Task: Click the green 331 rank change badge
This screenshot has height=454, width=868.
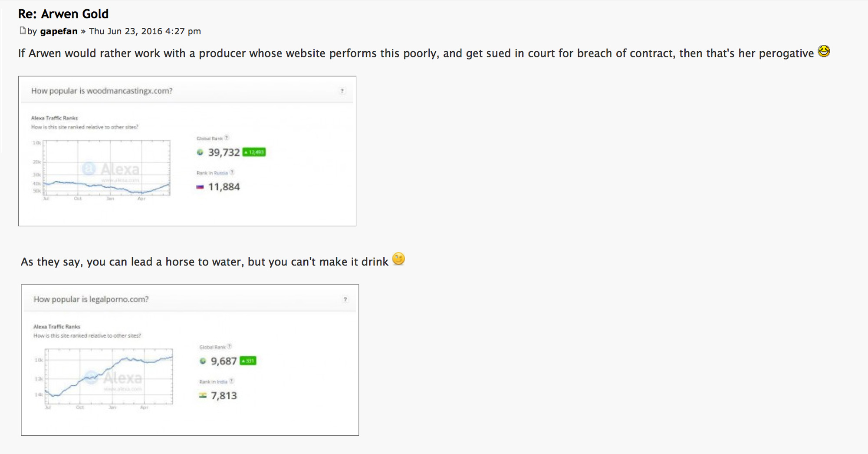Action: tap(248, 361)
